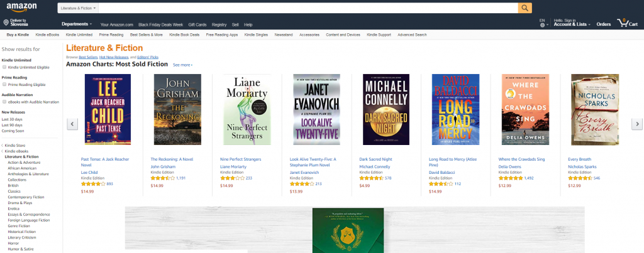This screenshot has height=253, width=644.
Task: Click the Amazon logo
Action: 21,8
